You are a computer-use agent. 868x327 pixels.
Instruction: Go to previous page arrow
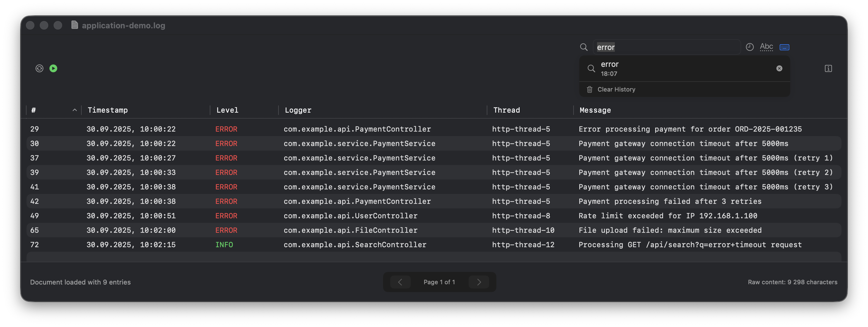[x=400, y=282]
